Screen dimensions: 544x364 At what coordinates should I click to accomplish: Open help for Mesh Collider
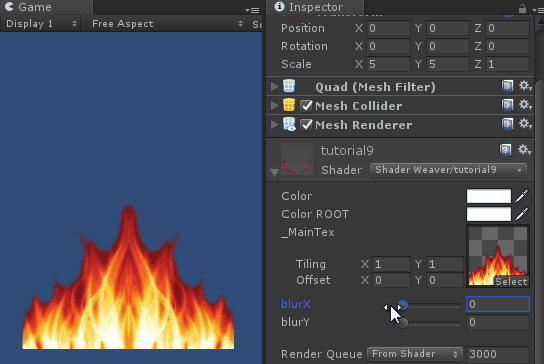pyautogui.click(x=507, y=105)
